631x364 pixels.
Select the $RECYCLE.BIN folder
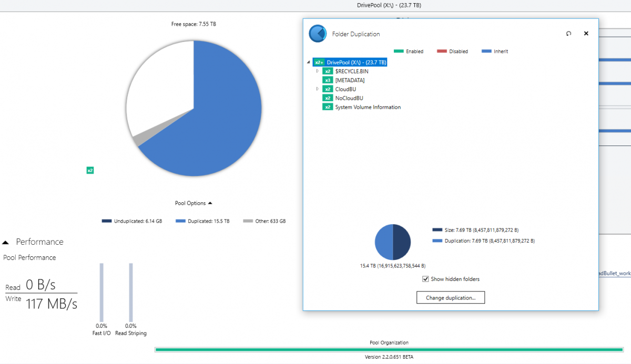pyautogui.click(x=352, y=71)
